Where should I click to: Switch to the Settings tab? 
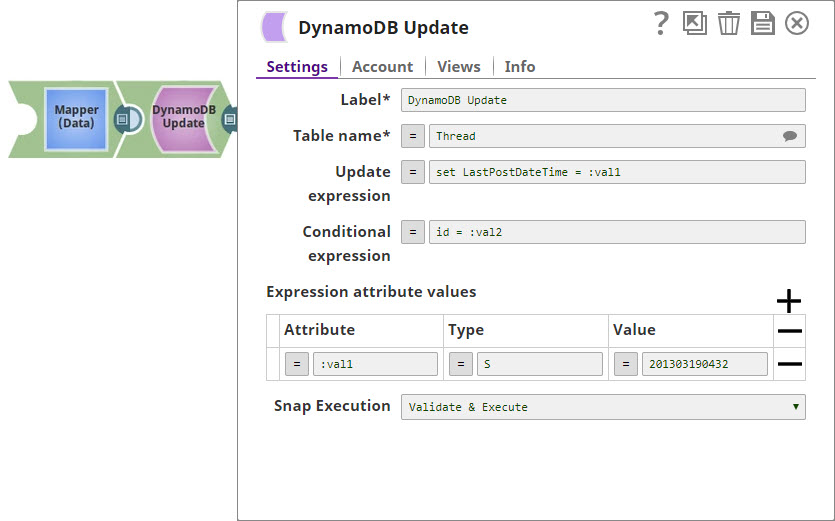tap(297, 67)
